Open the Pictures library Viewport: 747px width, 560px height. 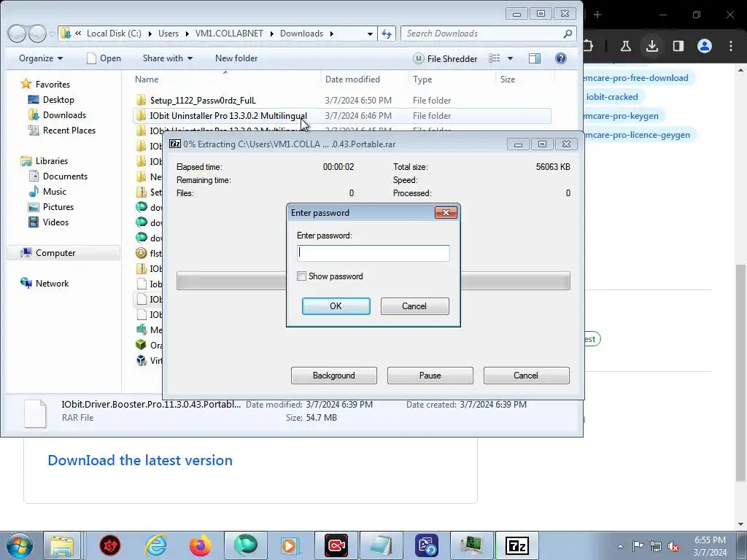(x=58, y=206)
